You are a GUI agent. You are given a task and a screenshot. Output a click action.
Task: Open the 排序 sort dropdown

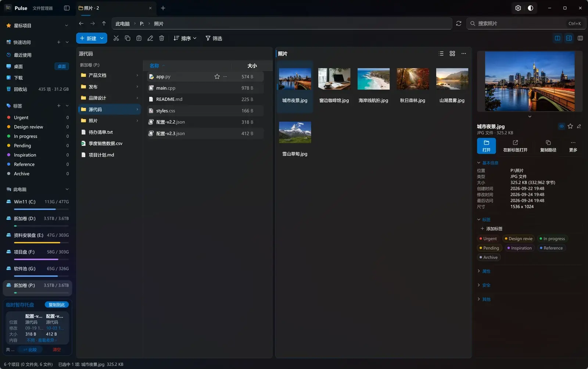click(x=185, y=38)
